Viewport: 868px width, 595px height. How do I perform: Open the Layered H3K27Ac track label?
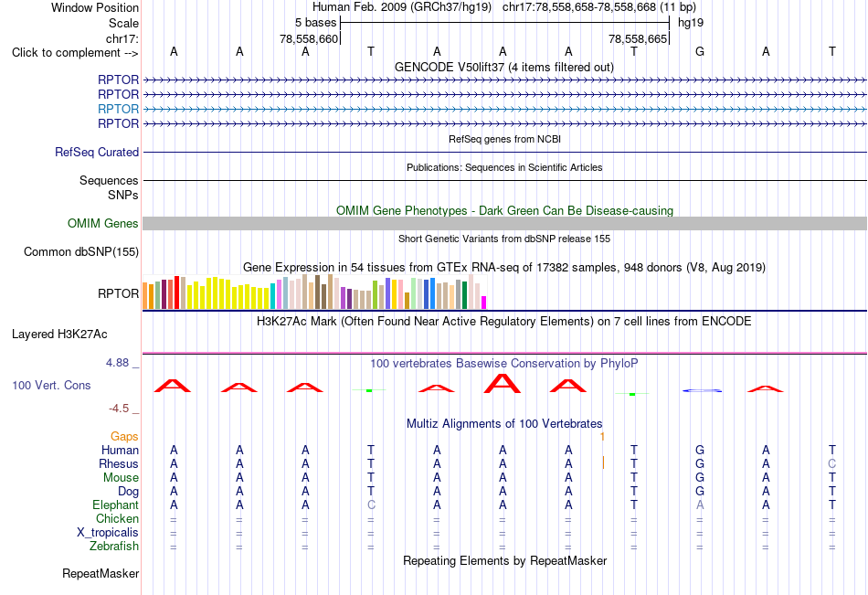coord(59,335)
